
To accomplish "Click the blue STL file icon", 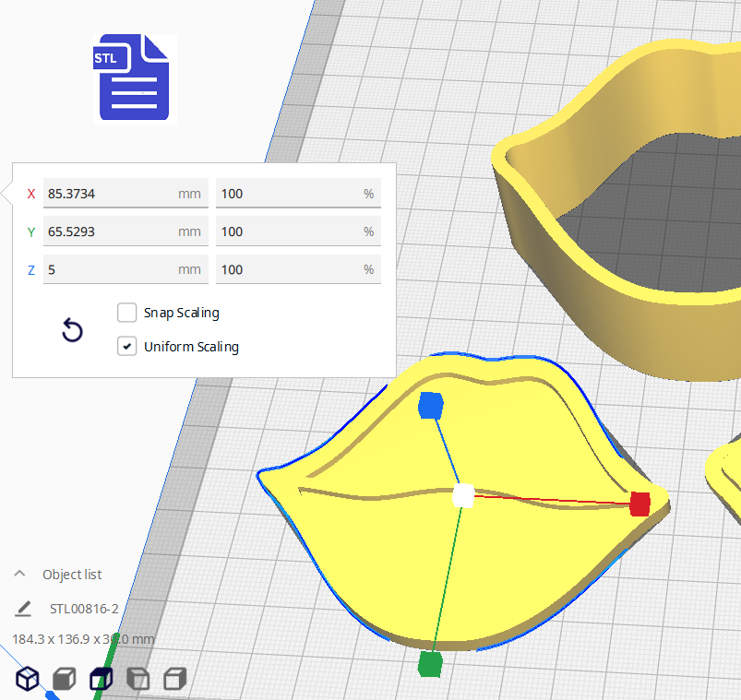I will [x=135, y=77].
